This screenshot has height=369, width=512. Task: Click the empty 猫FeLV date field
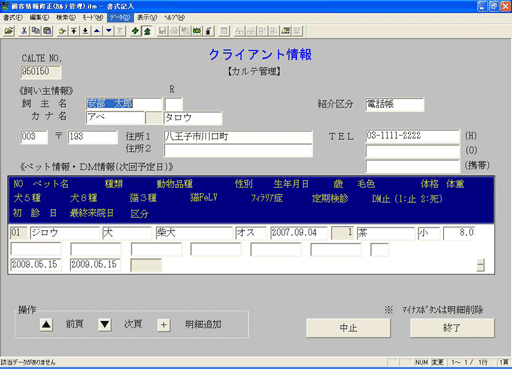tap(216, 249)
